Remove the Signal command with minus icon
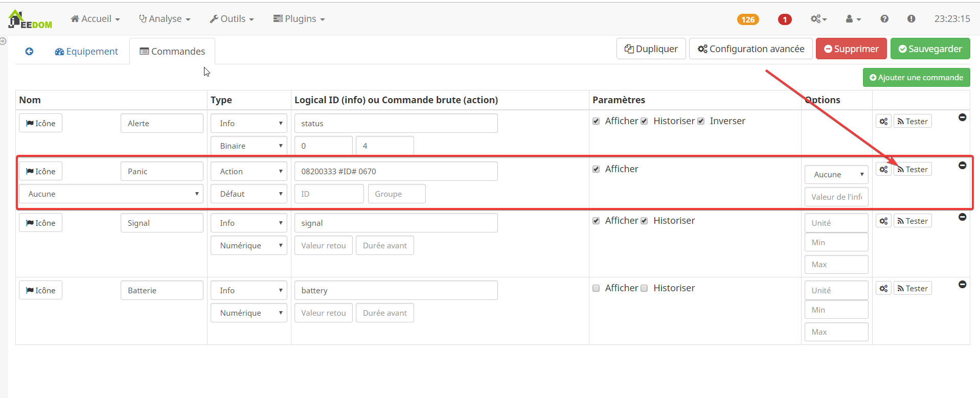Image resolution: width=980 pixels, height=398 pixels. pyautogui.click(x=962, y=217)
